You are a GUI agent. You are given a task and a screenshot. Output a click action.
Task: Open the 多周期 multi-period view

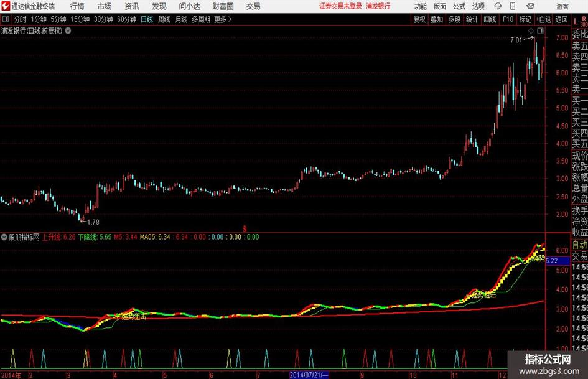coord(201,19)
